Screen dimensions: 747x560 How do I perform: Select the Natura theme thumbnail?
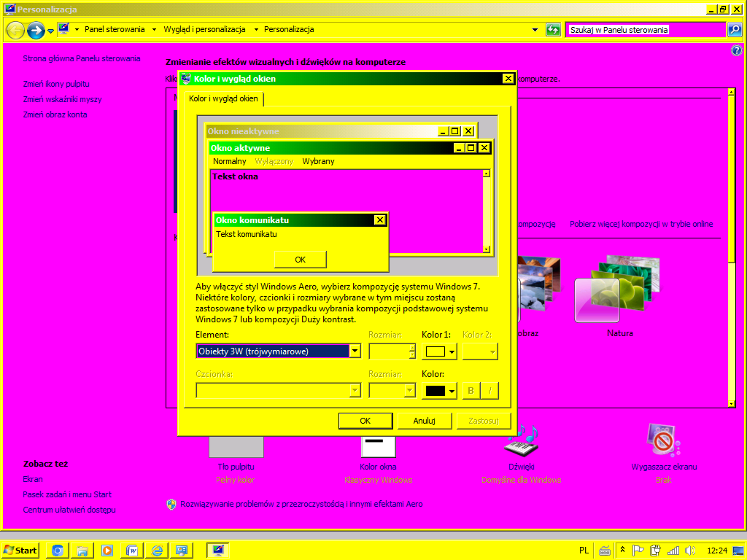(x=618, y=289)
